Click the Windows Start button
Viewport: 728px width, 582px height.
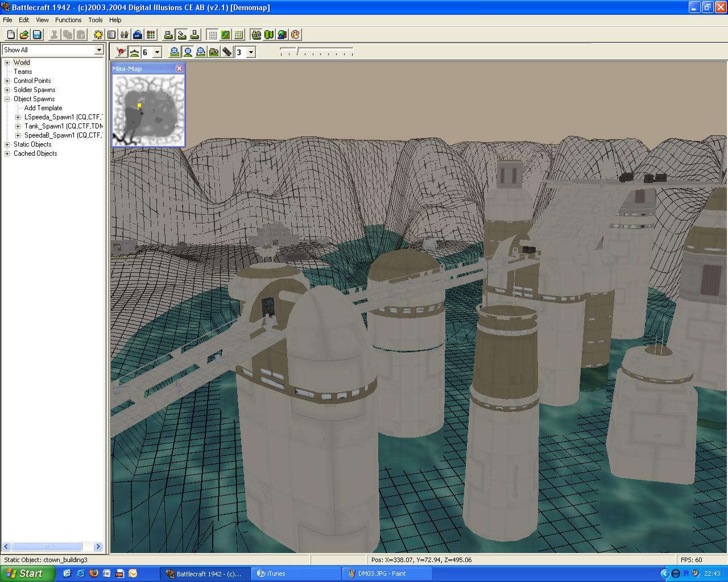[x=27, y=573]
